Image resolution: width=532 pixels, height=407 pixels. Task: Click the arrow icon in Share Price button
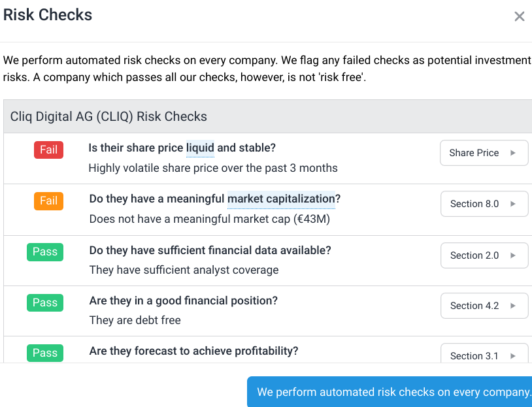pyautogui.click(x=514, y=153)
